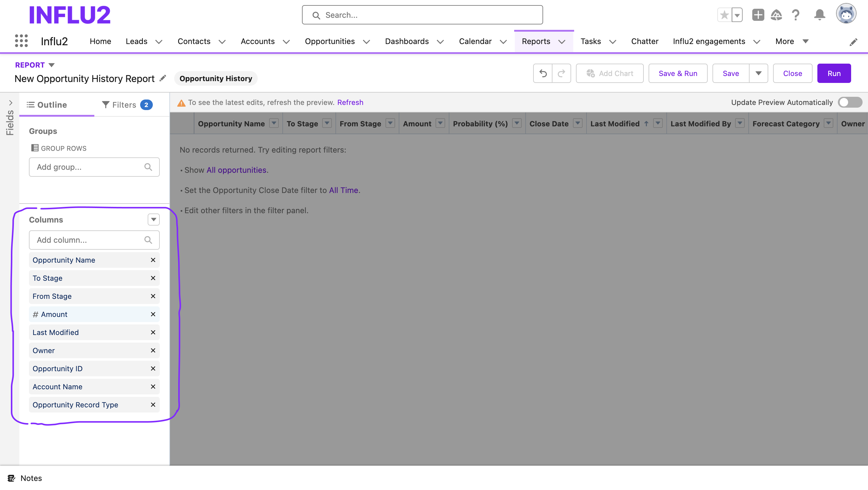Click the Redo arrow button
The image size is (868, 490).
(x=561, y=73)
